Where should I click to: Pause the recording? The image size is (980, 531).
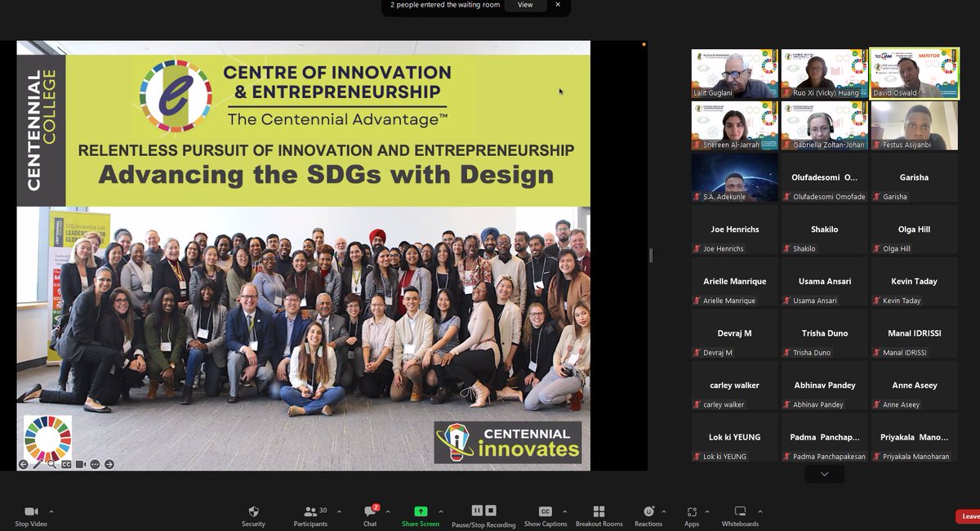point(478,511)
